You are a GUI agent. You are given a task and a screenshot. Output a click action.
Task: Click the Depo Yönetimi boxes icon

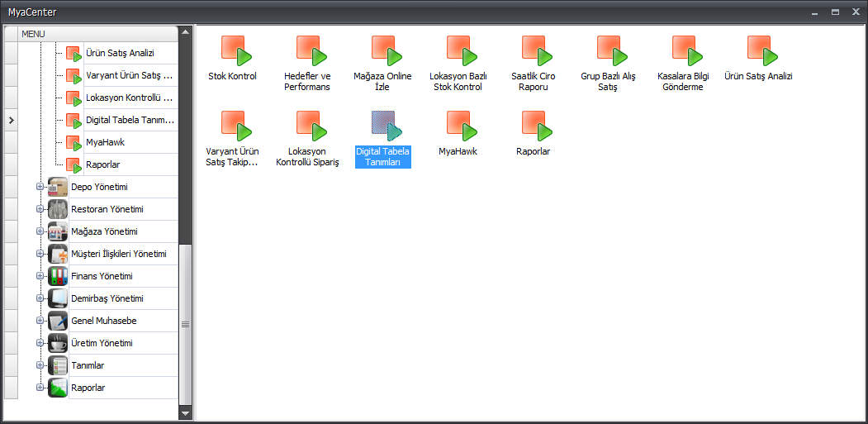click(x=58, y=188)
